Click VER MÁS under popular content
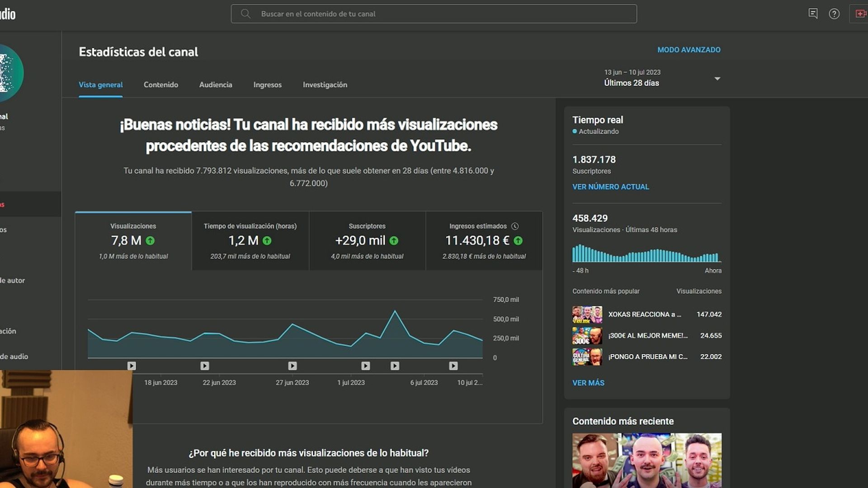 point(588,383)
